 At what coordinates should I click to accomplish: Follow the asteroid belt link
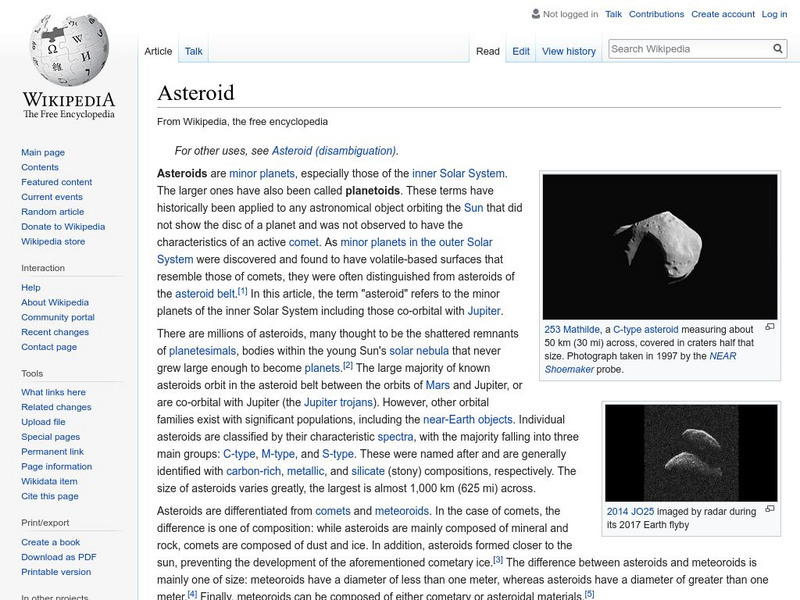pos(205,294)
